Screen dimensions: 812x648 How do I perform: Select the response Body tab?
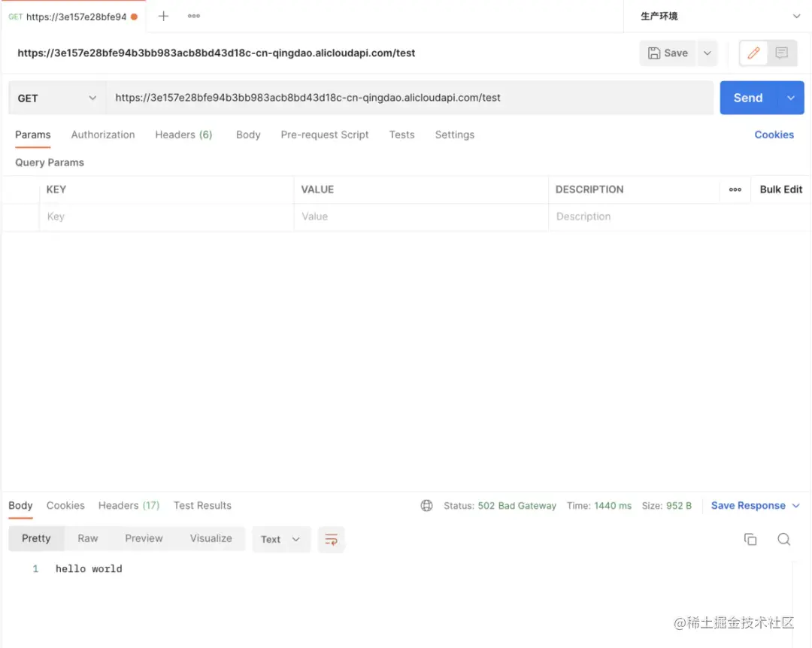(x=20, y=506)
